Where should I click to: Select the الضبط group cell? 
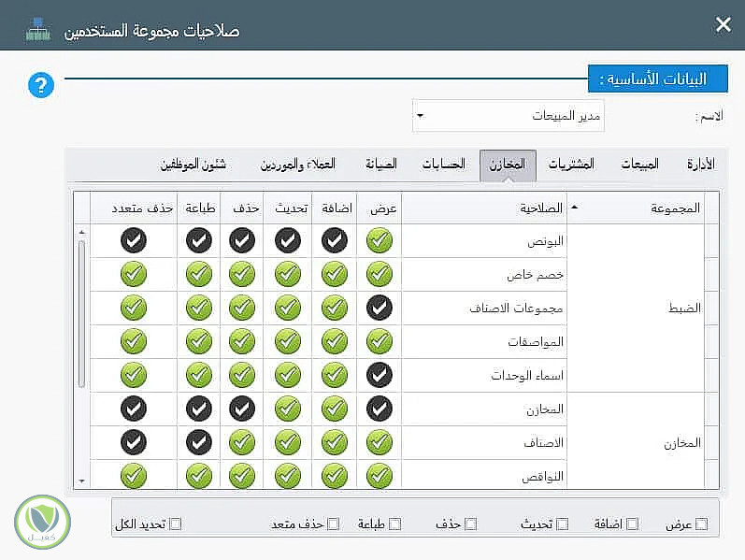(x=637, y=309)
